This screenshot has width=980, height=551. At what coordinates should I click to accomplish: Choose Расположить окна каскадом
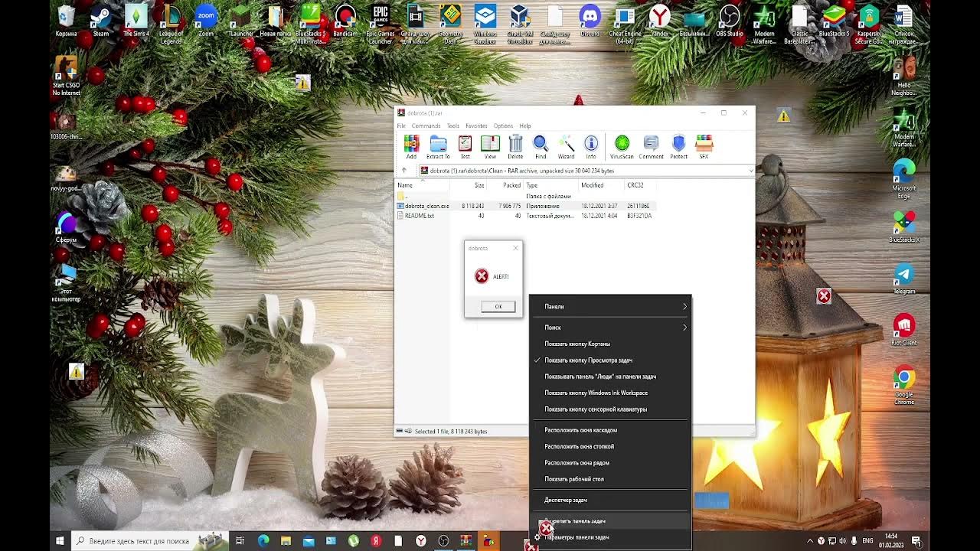coord(610,430)
